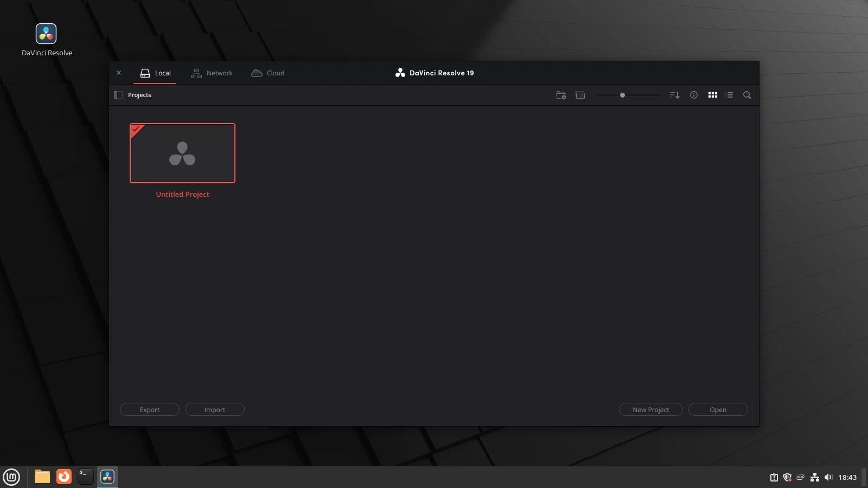Click the thumbnail size slider handle
The height and width of the screenshot is (488, 868).
pyautogui.click(x=622, y=95)
